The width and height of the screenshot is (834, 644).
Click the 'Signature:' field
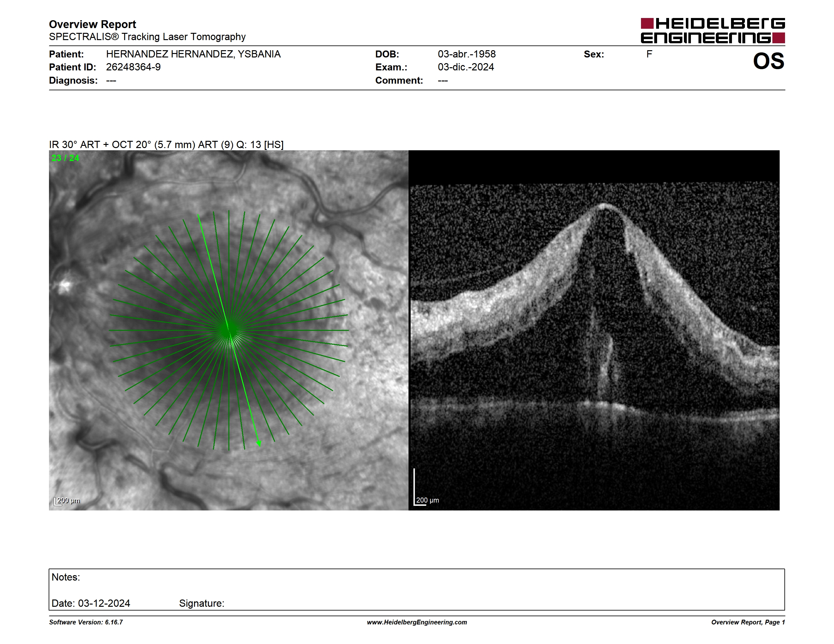click(x=202, y=603)
